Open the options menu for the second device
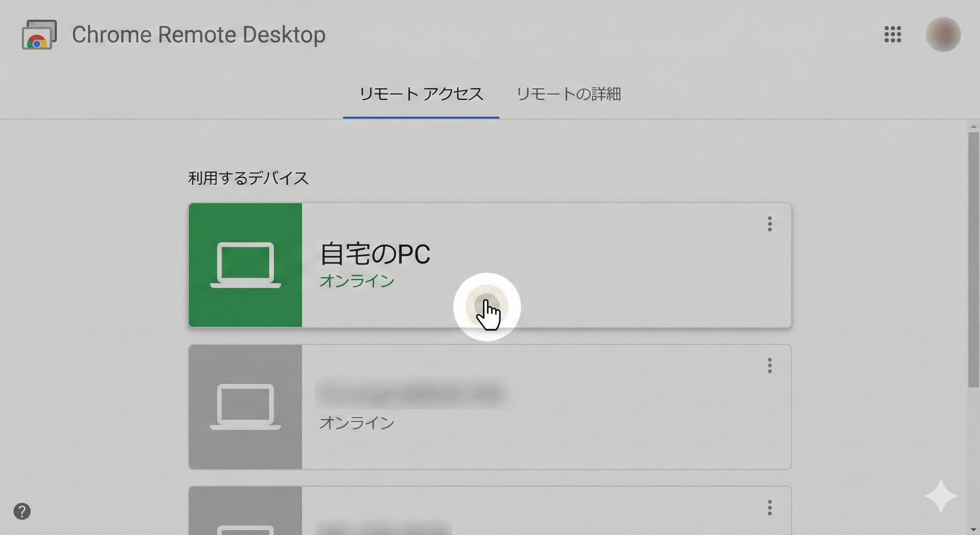The height and width of the screenshot is (535, 980). 769,365
